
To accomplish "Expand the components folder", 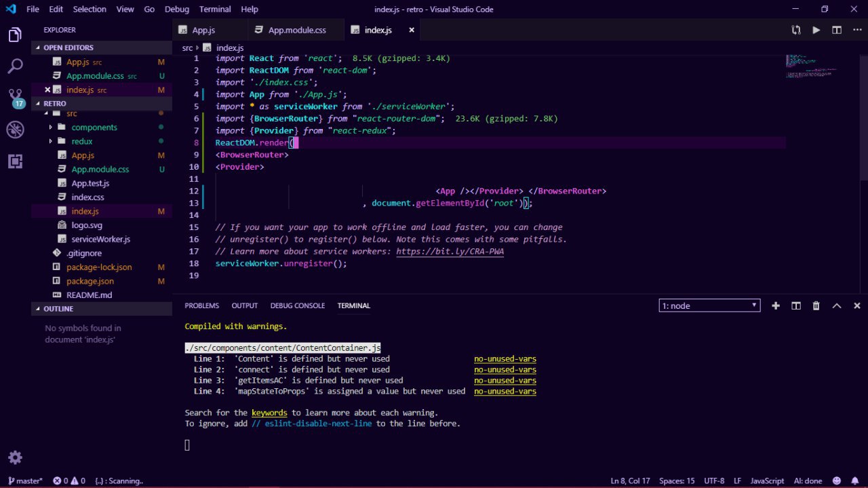I will tap(94, 128).
